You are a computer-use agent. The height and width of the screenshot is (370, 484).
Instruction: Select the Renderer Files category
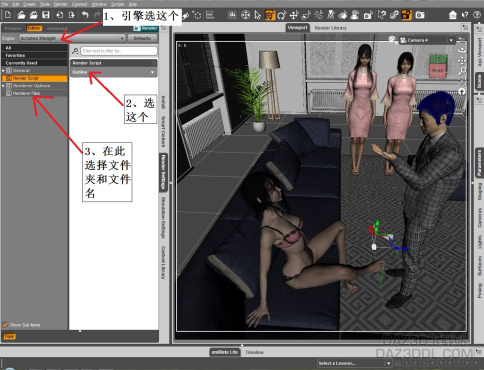(x=35, y=94)
